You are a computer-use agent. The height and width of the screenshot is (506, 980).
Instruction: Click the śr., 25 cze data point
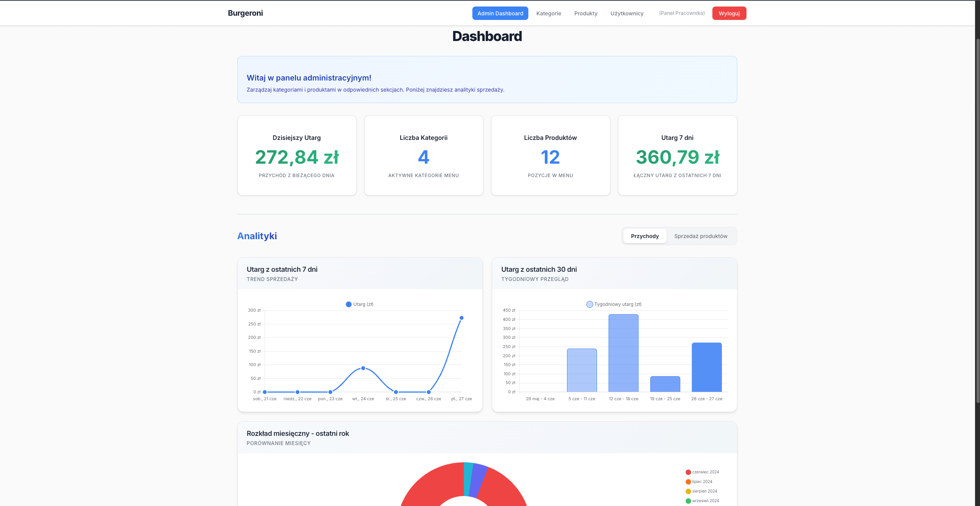pos(396,392)
